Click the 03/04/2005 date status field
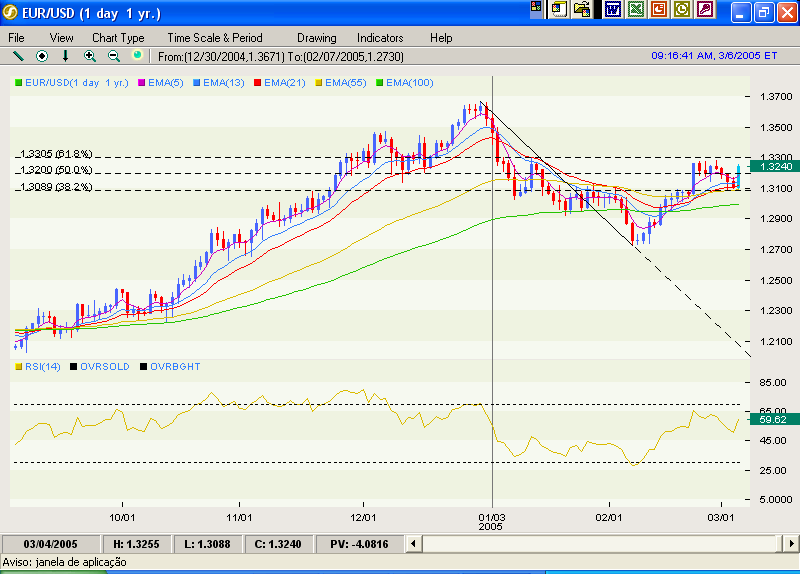Image resolution: width=800 pixels, height=574 pixels. pos(51,544)
